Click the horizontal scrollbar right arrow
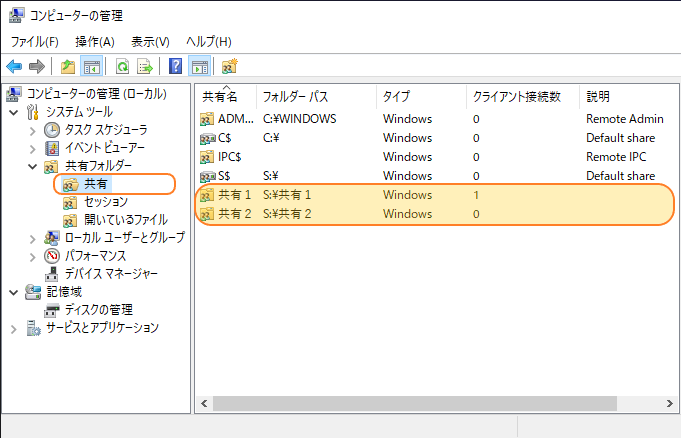 pos(669,404)
